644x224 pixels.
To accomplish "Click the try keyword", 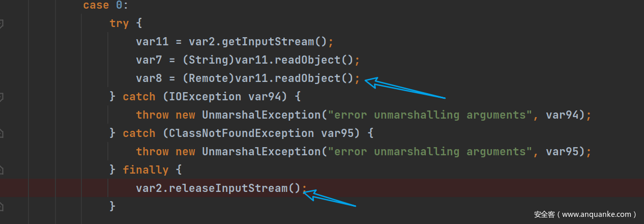I will coord(119,23).
